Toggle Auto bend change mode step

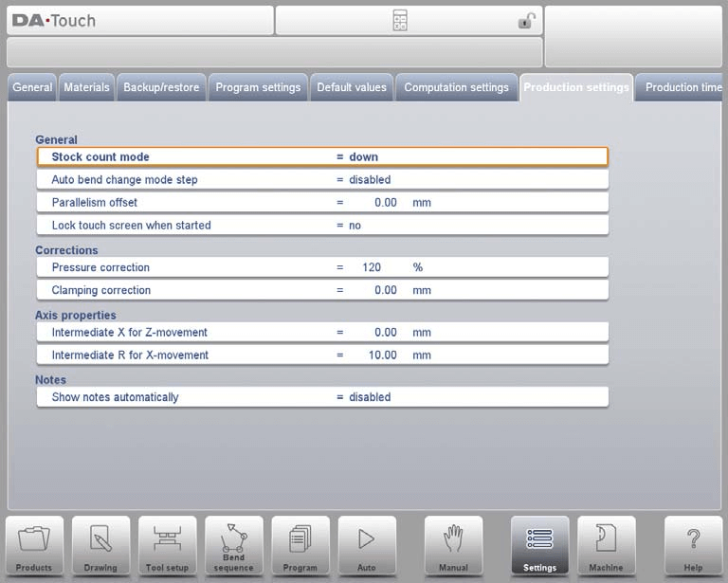[x=322, y=179]
